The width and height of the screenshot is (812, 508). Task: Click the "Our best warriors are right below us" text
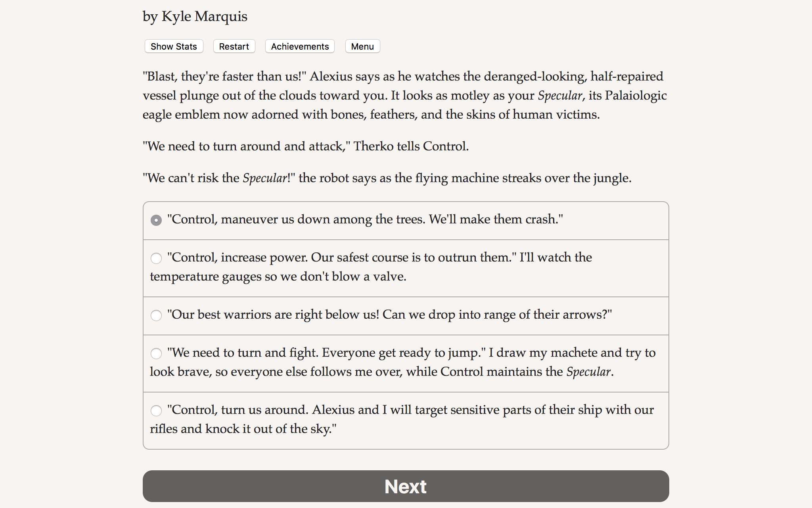coord(274,315)
